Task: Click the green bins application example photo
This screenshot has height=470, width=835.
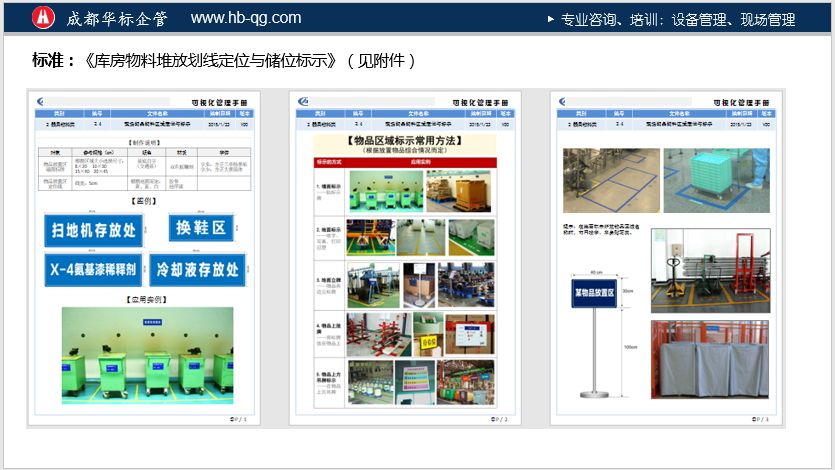Action: [147, 356]
